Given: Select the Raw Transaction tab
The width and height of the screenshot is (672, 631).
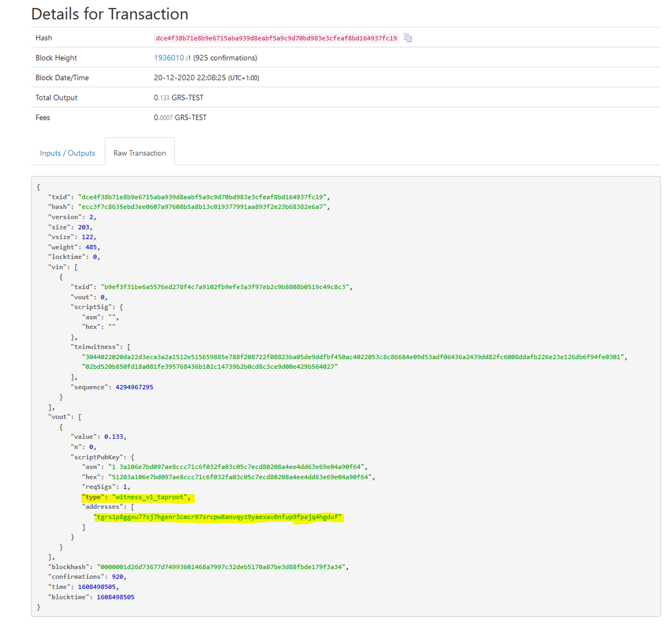Looking at the screenshot, I should tap(140, 153).
